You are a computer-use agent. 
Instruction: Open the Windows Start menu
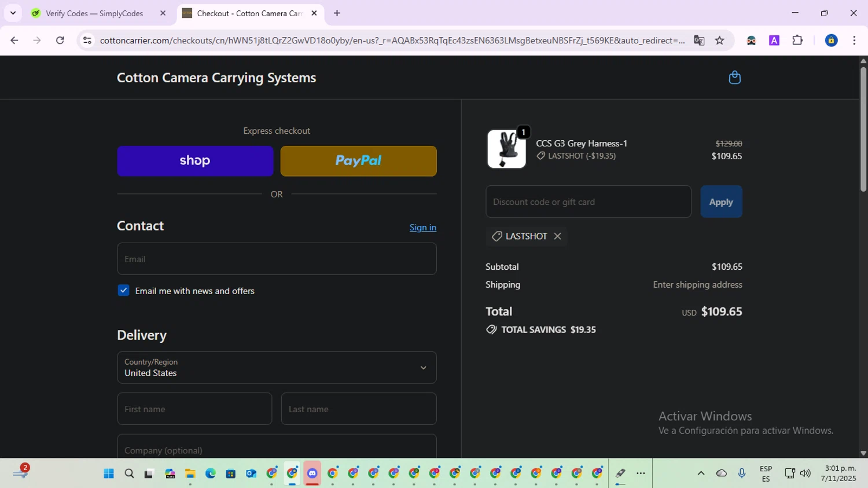point(109,474)
